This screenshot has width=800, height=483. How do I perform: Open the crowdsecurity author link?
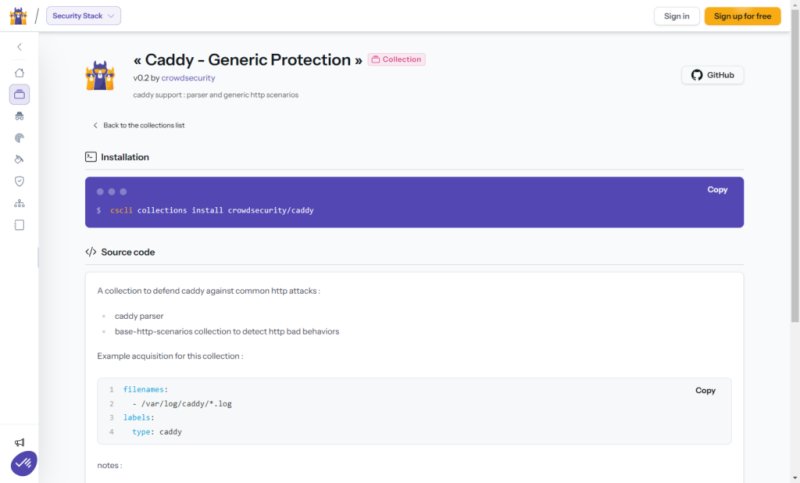(x=188, y=78)
